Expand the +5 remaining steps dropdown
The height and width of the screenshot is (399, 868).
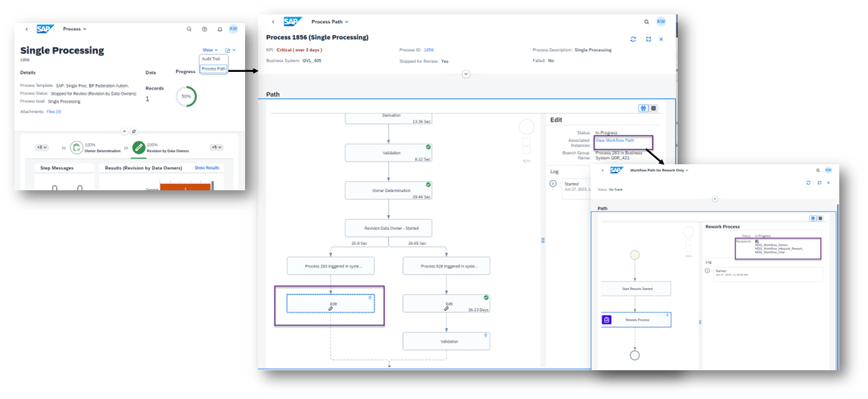218,147
